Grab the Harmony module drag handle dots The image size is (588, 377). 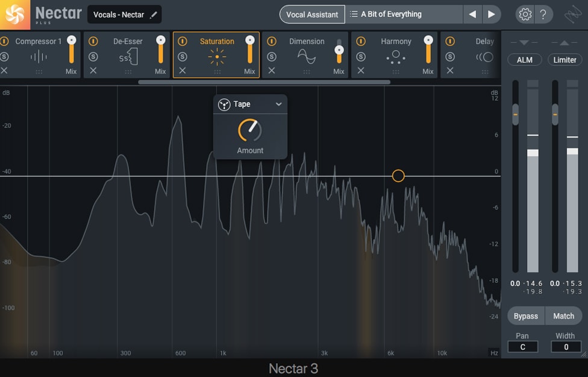(396, 72)
